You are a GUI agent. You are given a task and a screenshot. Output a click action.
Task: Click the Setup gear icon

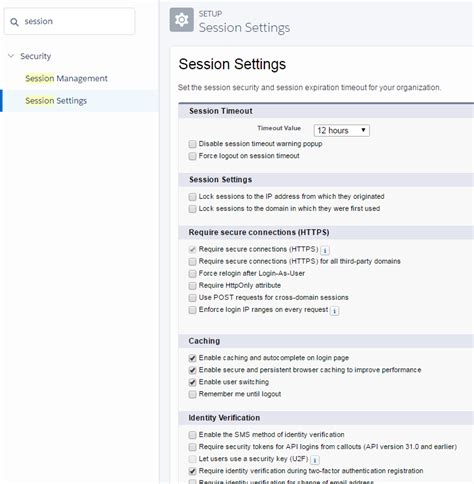[181, 20]
